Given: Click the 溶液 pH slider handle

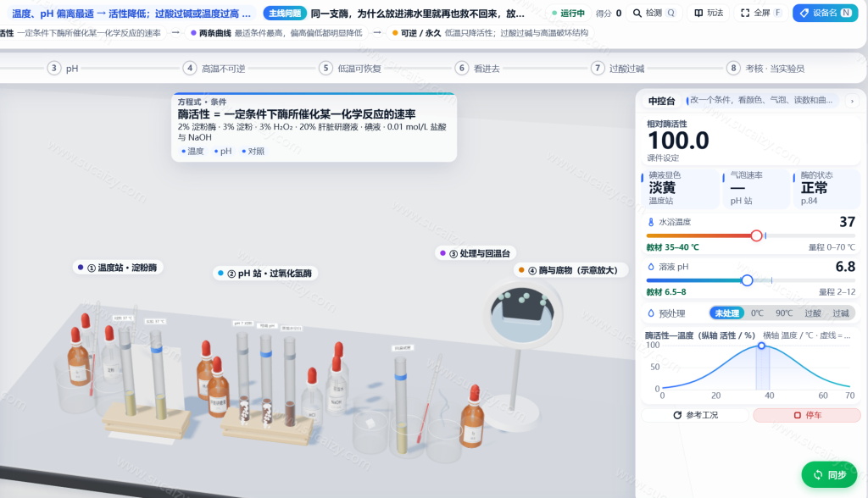Looking at the screenshot, I should 747,280.
